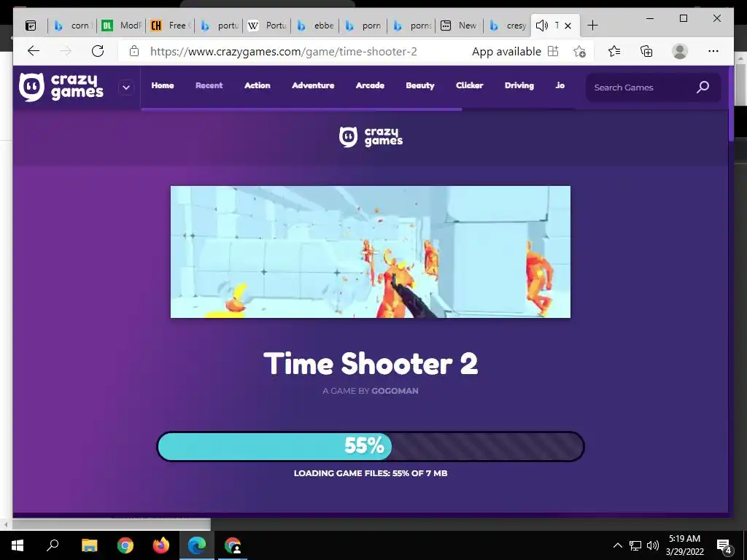
Task: Switch to the 'corn' Bing tab
Action: pos(72,26)
